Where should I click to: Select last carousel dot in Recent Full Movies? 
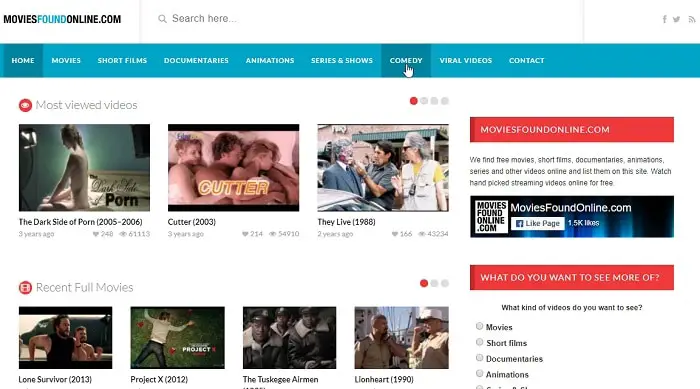(445, 283)
